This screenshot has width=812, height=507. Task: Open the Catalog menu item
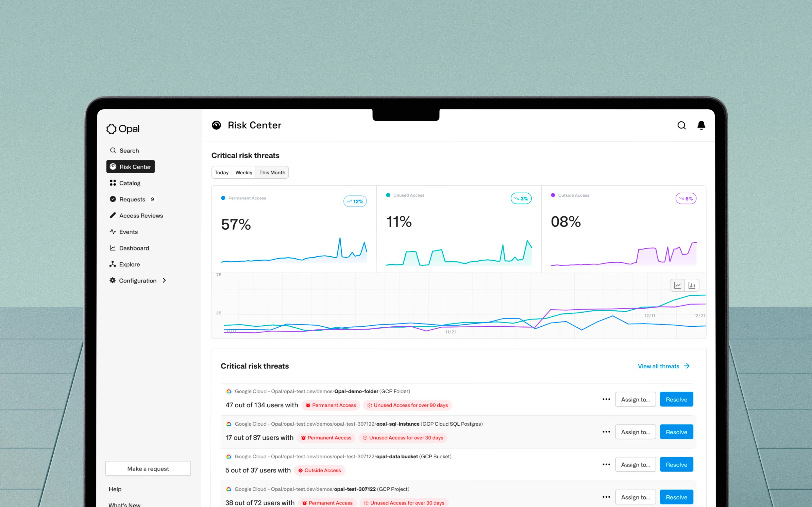coord(130,183)
